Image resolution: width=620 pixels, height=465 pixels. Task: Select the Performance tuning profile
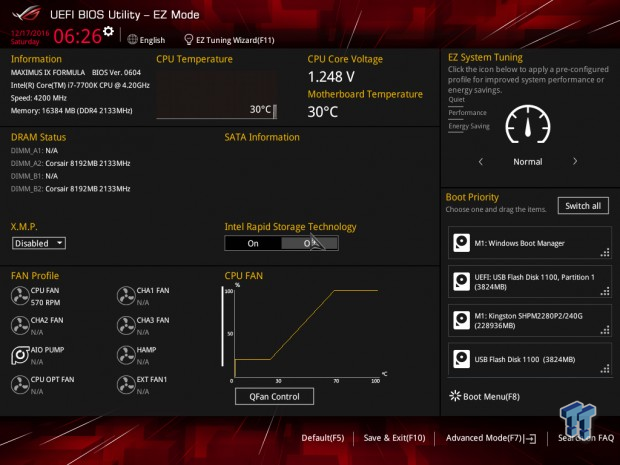click(467, 113)
